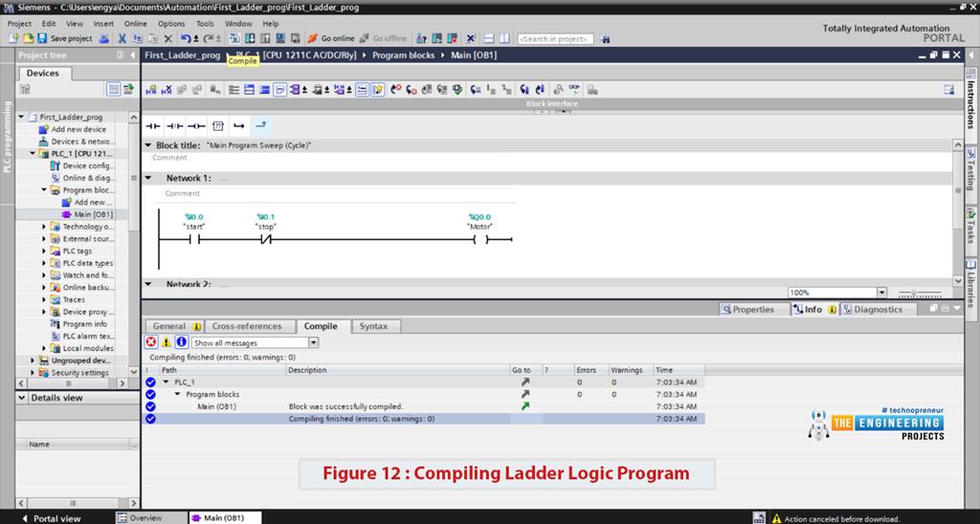Insert normally open contact from favorites
The width and height of the screenshot is (980, 524).
coord(153,126)
